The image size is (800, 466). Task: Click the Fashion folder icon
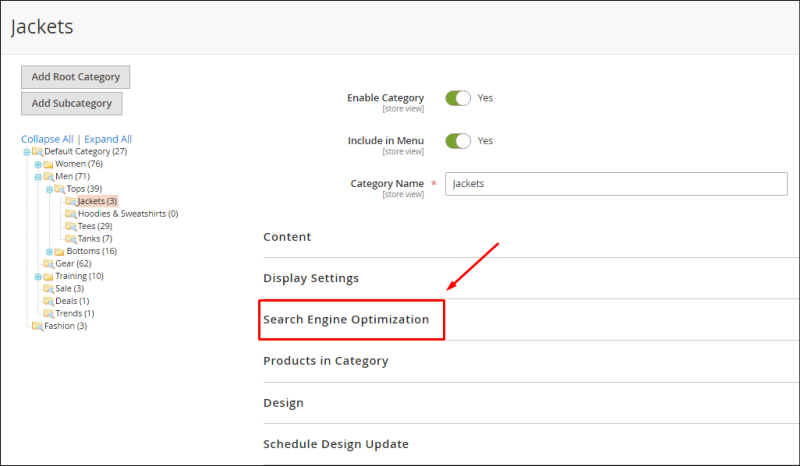tap(37, 326)
